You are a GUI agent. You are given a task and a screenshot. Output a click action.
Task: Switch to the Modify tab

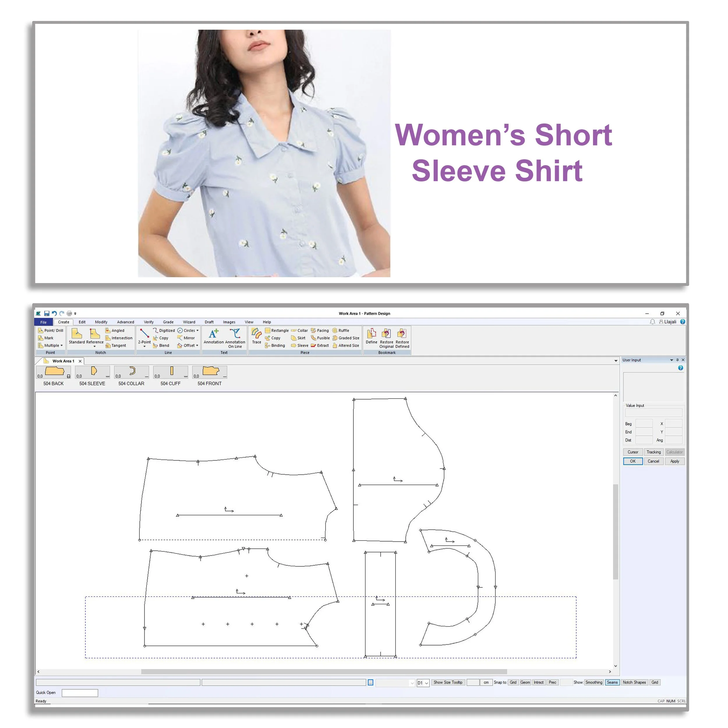tap(101, 322)
